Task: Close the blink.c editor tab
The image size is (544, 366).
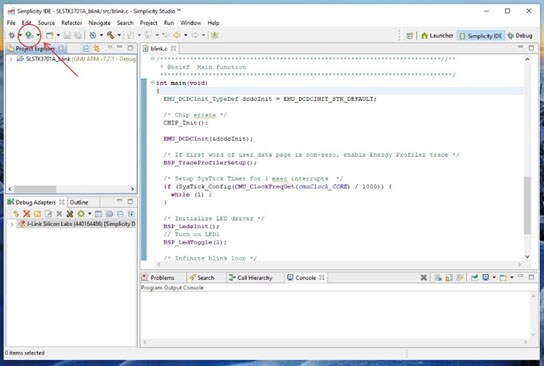Action: 173,48
